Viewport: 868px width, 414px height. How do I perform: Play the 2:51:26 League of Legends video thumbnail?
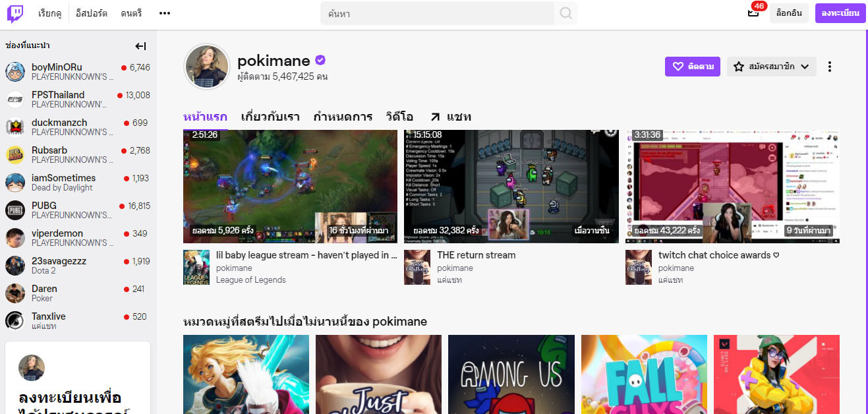pyautogui.click(x=291, y=186)
